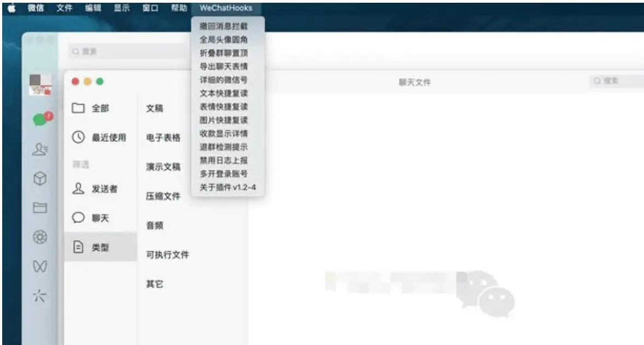
Task: Open the chats icon with unread badge
Action: 42,119
